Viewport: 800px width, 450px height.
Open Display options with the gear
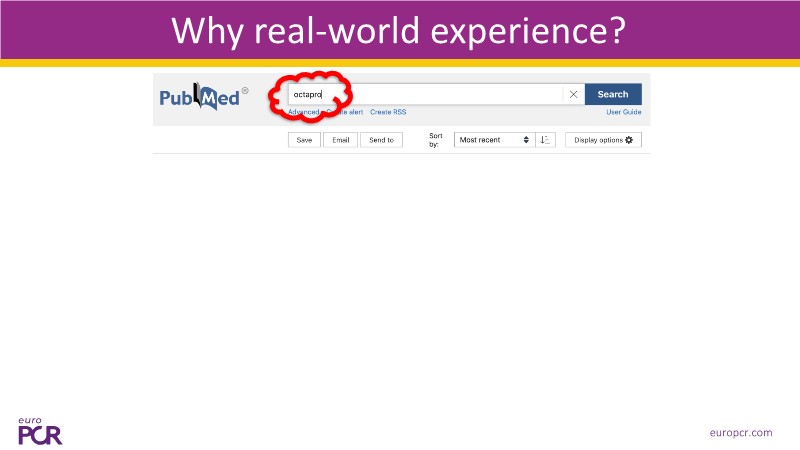(603, 140)
